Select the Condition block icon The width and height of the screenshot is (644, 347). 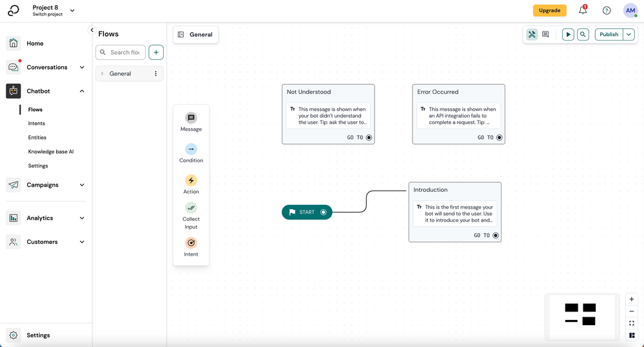pyautogui.click(x=191, y=149)
